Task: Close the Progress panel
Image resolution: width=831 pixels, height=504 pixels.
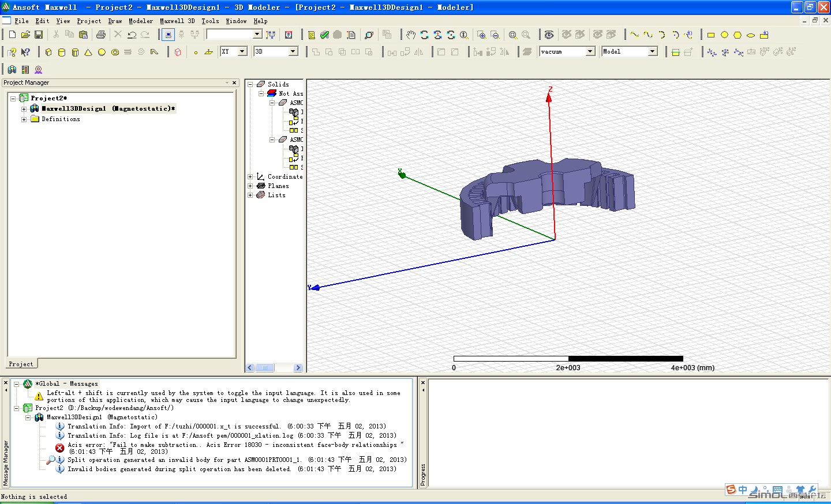Action: (x=423, y=383)
